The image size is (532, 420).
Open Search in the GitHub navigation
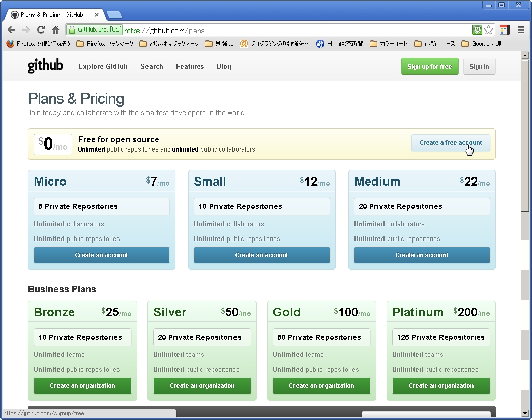pyautogui.click(x=152, y=66)
